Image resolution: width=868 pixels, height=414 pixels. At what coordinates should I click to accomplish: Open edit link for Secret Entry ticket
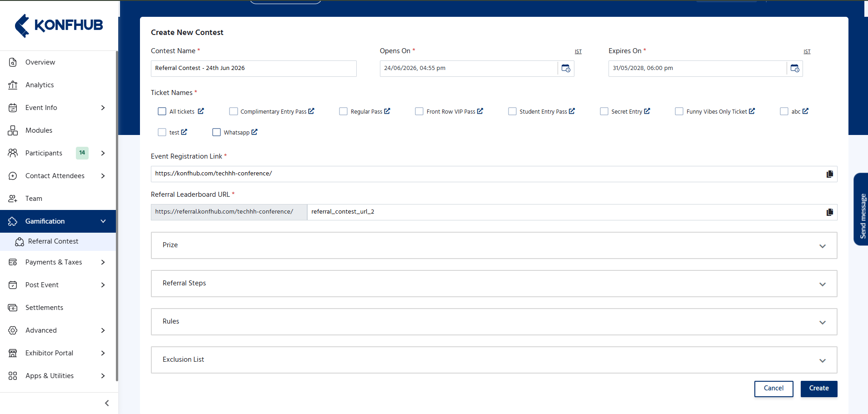[647, 111]
